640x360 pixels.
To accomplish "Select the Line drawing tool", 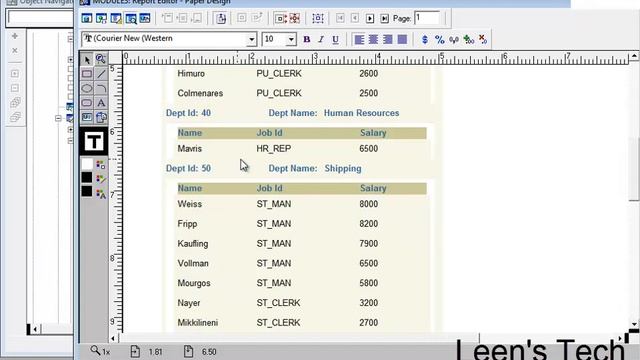I will 101,74.
